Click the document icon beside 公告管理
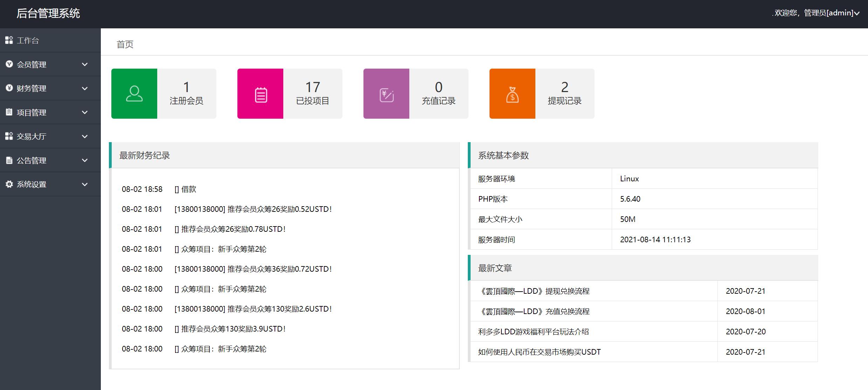868x390 pixels. pos(9,160)
